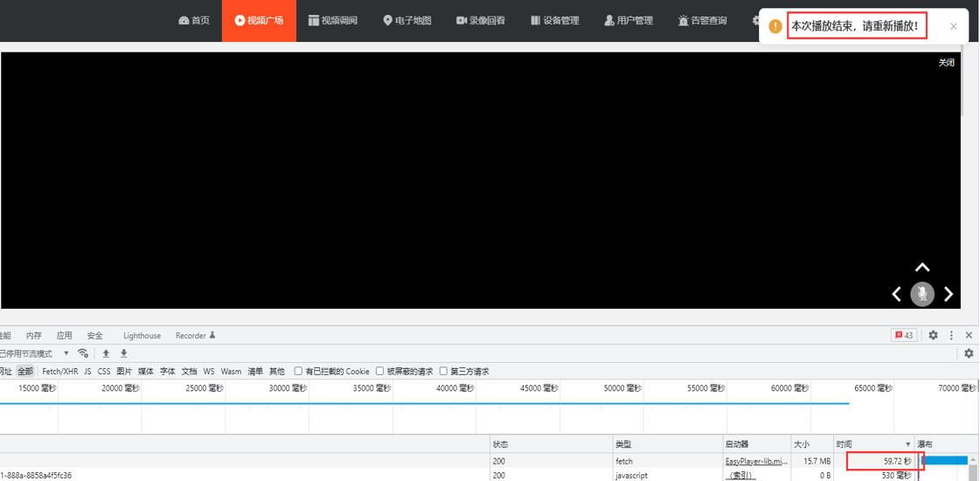
Task: Switch to DevTools 内存 tab
Action: [x=34, y=335]
